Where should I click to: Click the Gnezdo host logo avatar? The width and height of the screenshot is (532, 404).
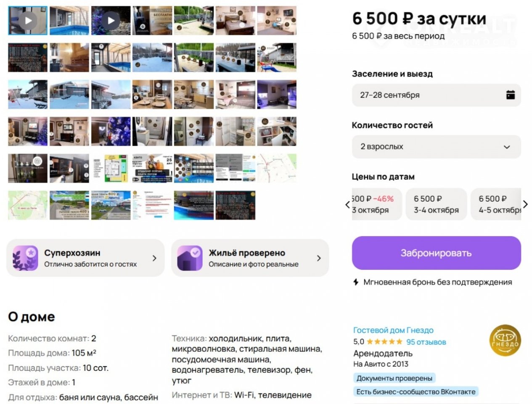[505, 340]
